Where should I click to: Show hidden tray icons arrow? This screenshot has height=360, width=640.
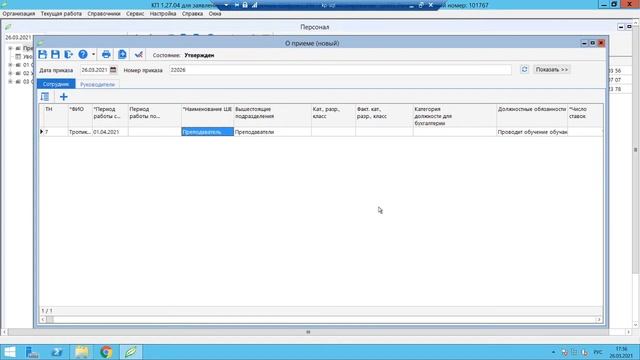(553, 352)
